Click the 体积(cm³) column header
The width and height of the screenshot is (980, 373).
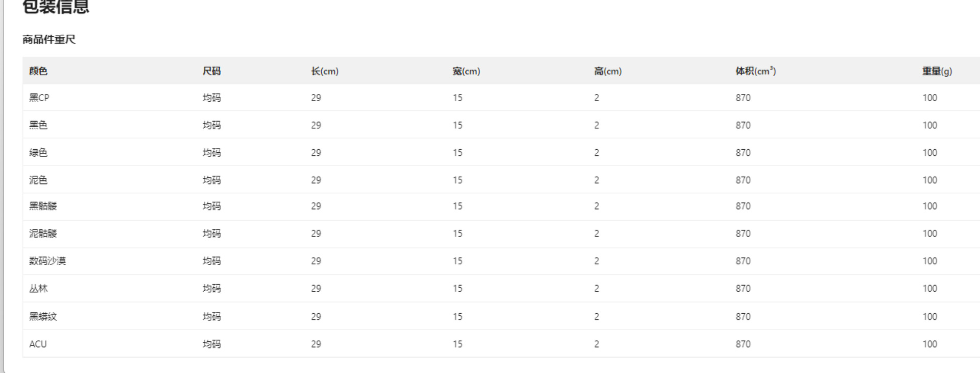click(755, 71)
